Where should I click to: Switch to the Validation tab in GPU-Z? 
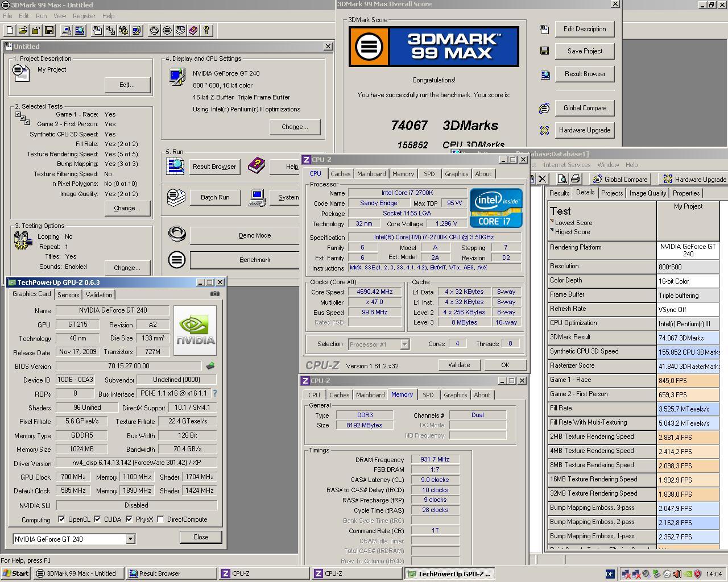click(99, 294)
